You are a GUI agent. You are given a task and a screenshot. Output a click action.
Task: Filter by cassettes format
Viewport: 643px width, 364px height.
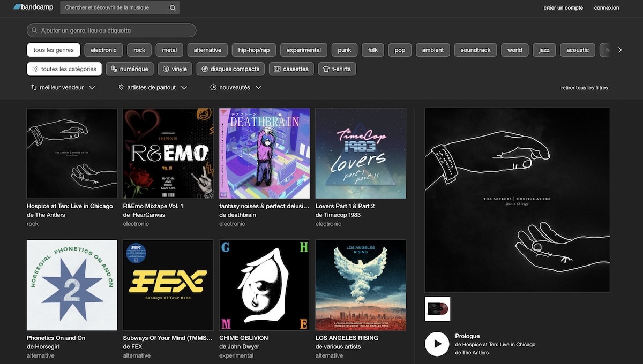coord(291,69)
